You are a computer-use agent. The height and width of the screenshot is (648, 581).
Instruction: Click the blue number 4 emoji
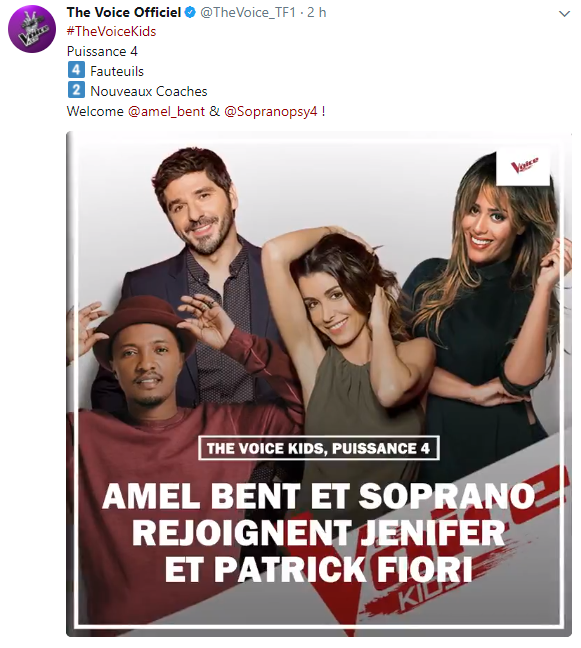76,70
